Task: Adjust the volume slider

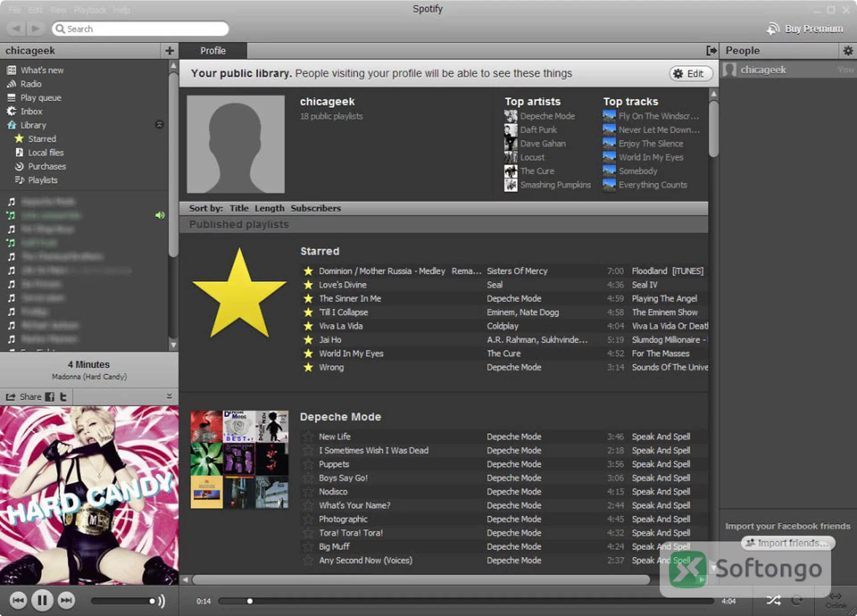Action: pos(123,601)
